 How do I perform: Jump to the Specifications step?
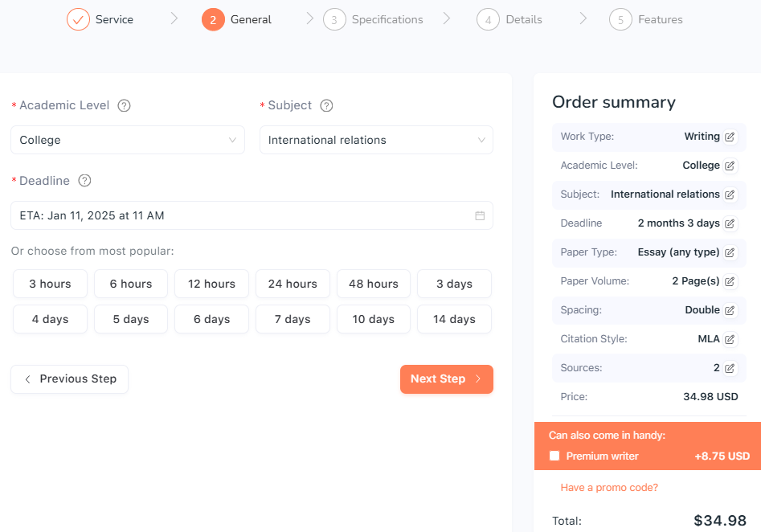coord(373,19)
